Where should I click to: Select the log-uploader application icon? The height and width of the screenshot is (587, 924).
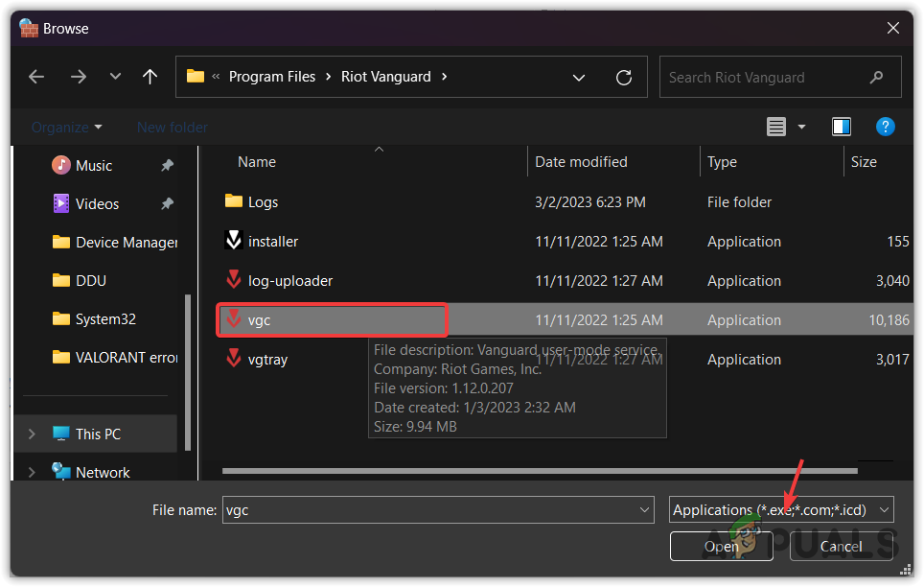point(234,281)
